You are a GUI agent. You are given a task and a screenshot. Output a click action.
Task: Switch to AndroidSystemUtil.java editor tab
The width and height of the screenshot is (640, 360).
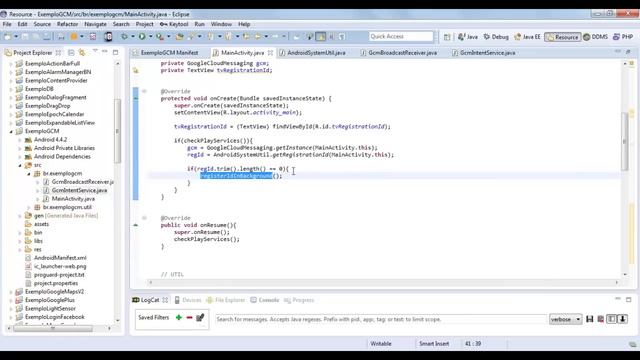(313, 53)
